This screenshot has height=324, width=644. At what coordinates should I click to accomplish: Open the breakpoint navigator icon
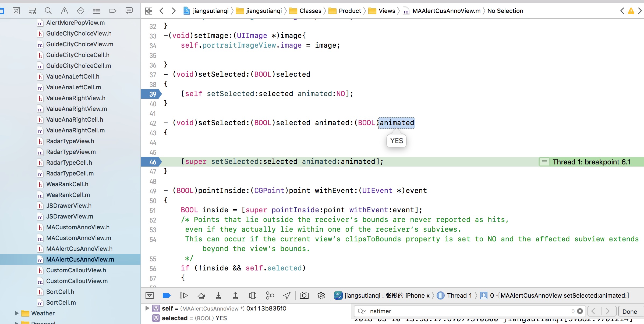[113, 11]
